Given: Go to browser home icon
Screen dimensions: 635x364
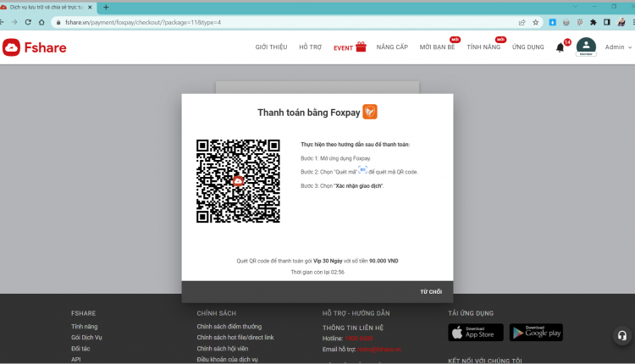Looking at the screenshot, I should [x=41, y=22].
